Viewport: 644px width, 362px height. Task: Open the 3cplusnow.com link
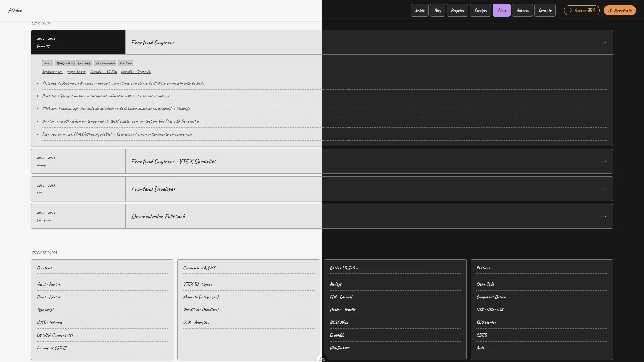[52, 72]
